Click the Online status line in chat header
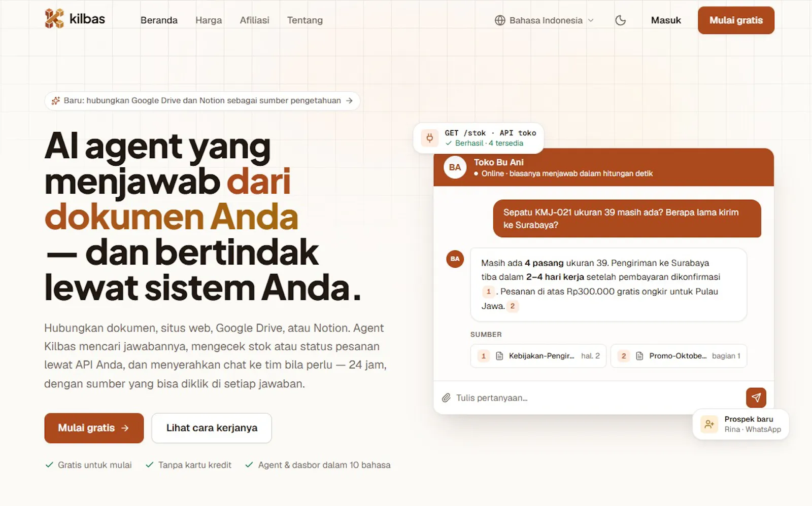 (x=563, y=173)
